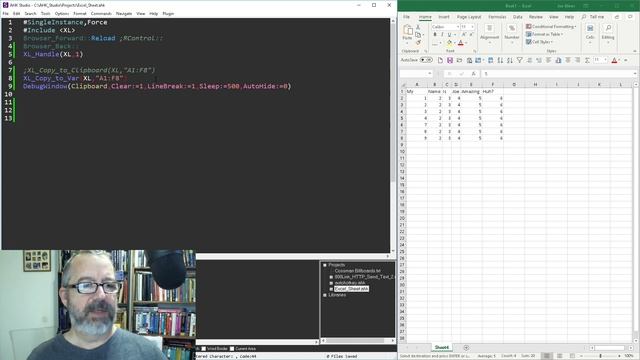Viewport: 640px width, 360px height.
Task: Click the project tree horizontal scrollbar
Action: (358, 340)
